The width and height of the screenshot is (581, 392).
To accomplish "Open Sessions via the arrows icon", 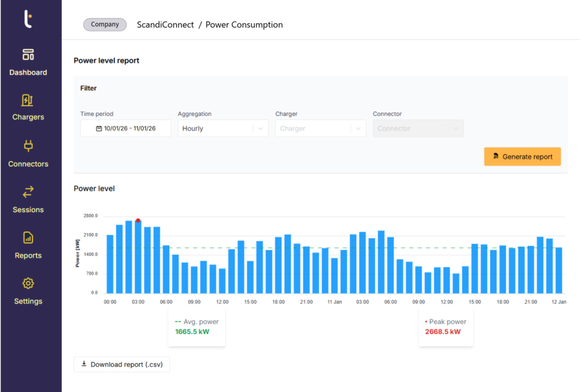I will 28,192.
